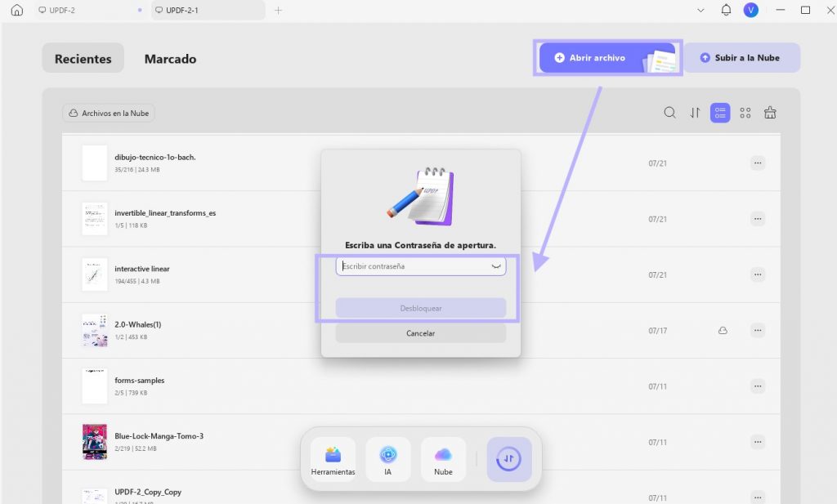Click the Abrir archivo button

[607, 58]
